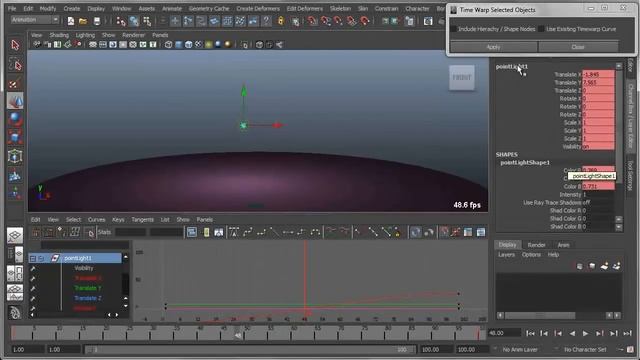Click outliner scroll-up arrow in Graph Editor
The height and width of the screenshot is (360, 640).
pos(125,257)
